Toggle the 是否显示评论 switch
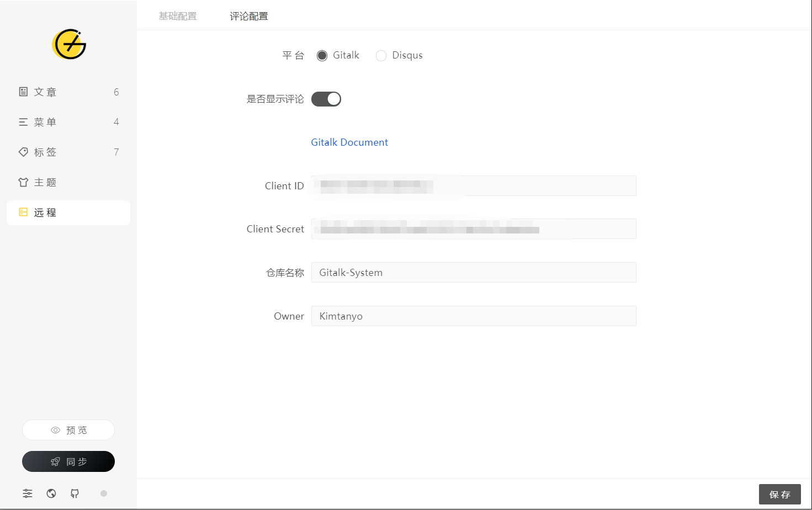Image resolution: width=812 pixels, height=510 pixels. 326,99
